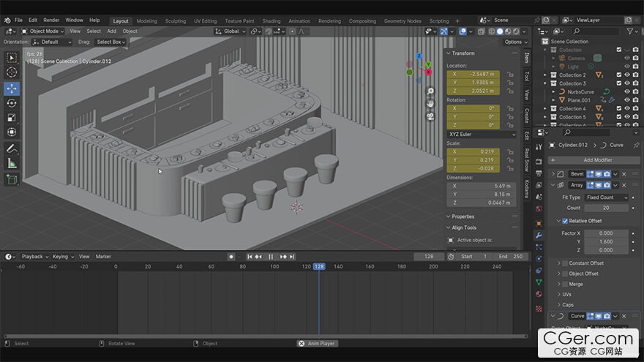Viewport: 644px width, 362px height.
Task: Click the Options button in viewport
Action: [514, 42]
